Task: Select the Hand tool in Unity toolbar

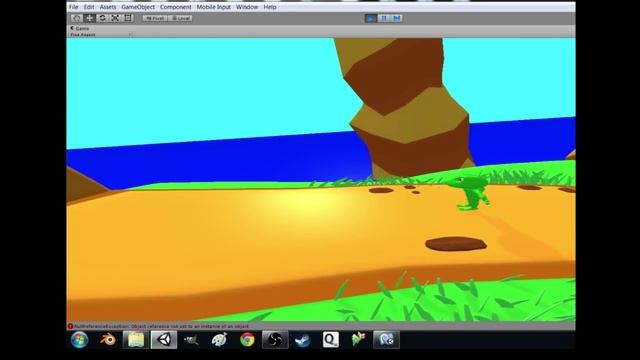Action: tap(76, 18)
